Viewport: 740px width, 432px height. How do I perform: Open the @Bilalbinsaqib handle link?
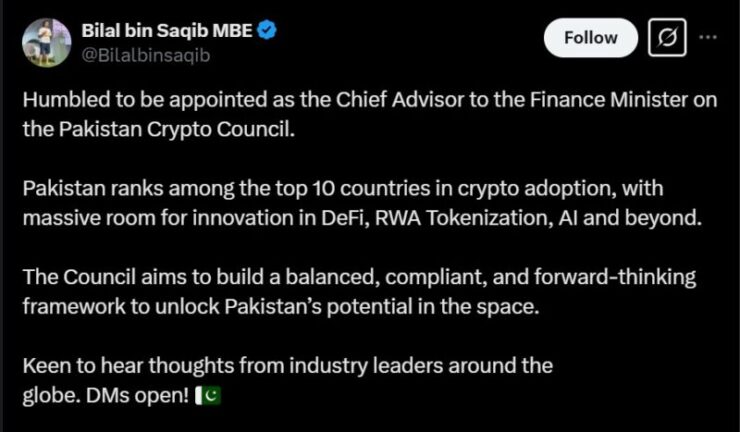coord(146,55)
